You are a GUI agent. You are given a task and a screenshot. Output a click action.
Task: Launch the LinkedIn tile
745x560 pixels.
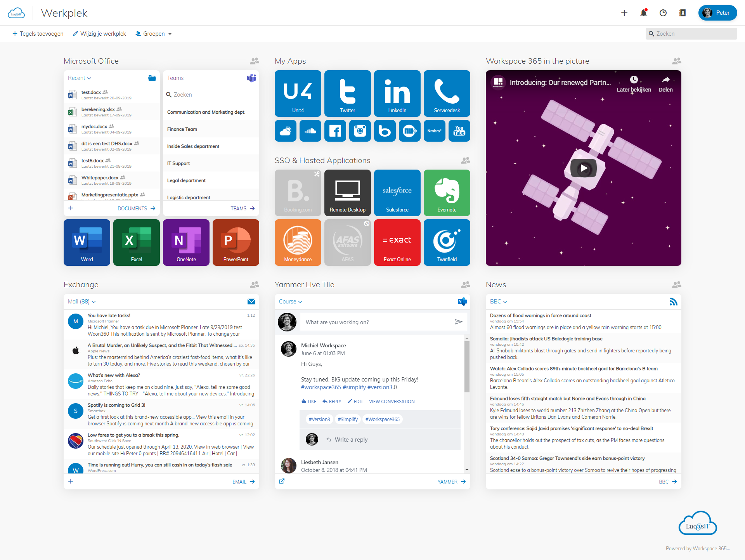point(397,94)
